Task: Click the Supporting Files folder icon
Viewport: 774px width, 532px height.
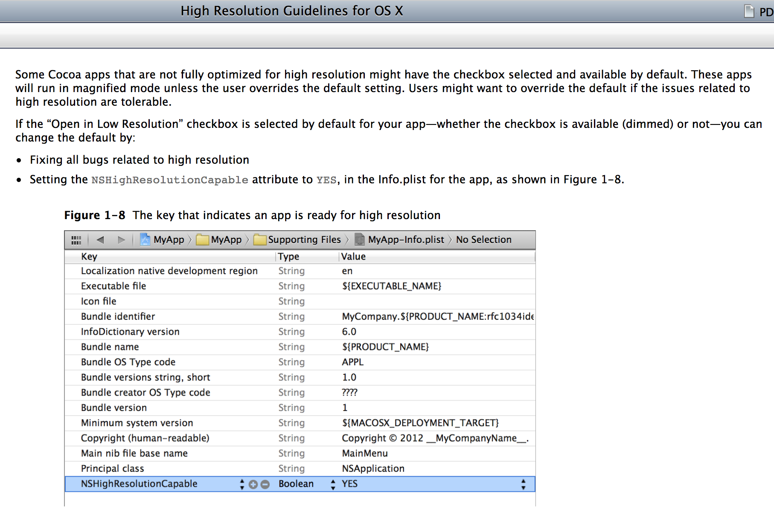Action: click(260, 240)
